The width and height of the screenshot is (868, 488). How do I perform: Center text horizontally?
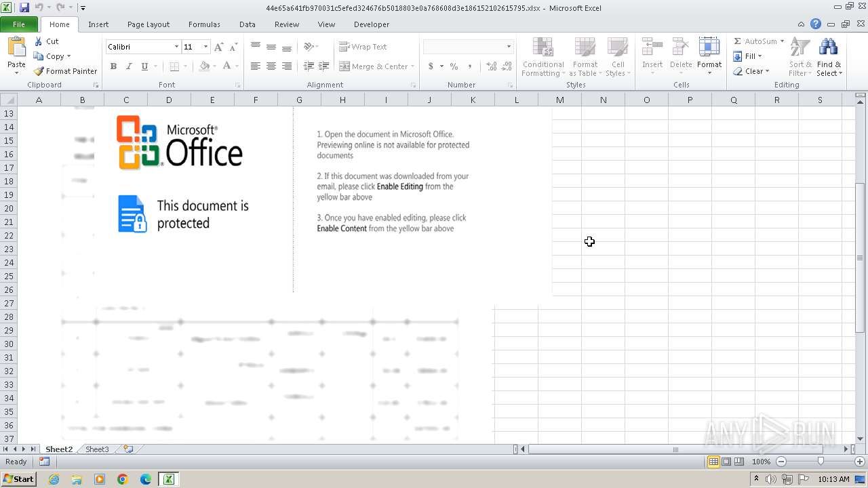click(271, 66)
